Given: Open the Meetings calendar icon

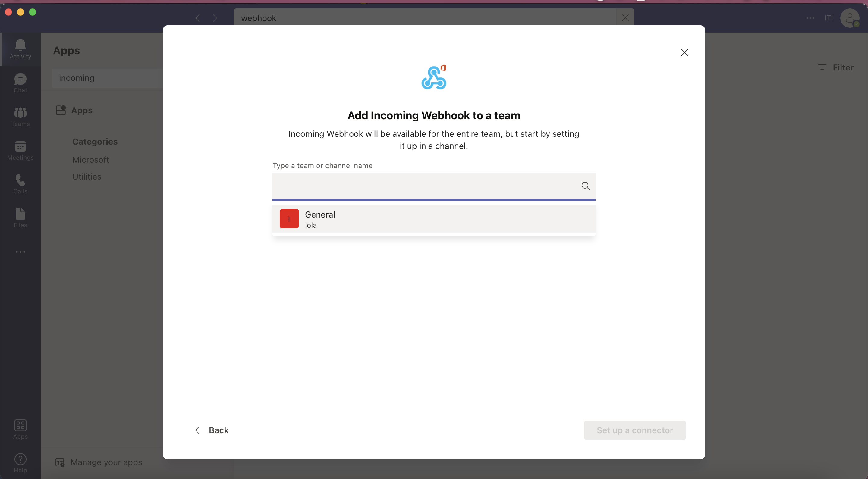Looking at the screenshot, I should (20, 150).
